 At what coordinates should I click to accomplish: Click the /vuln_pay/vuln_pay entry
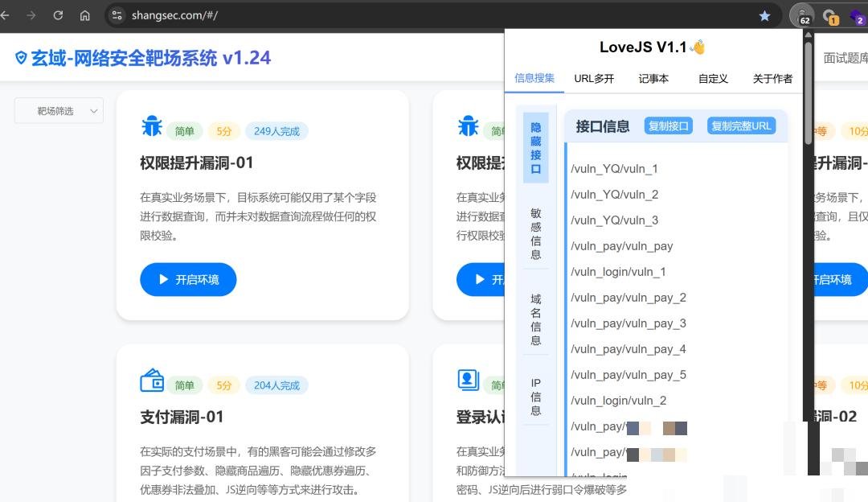621,246
